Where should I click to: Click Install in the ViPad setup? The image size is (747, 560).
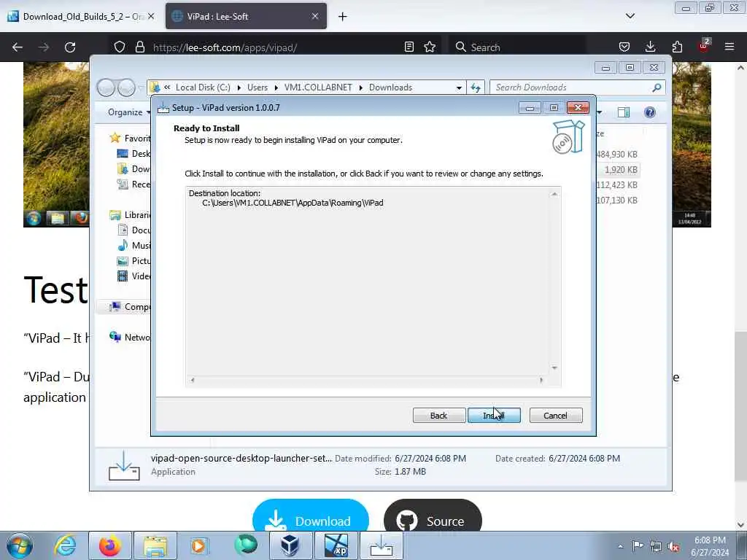(494, 415)
